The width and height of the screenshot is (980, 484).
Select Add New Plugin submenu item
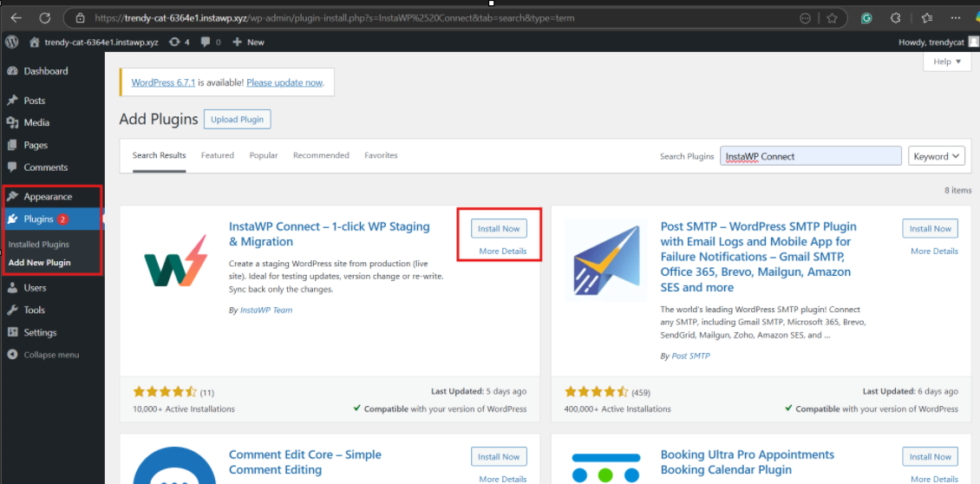pyautogui.click(x=39, y=263)
